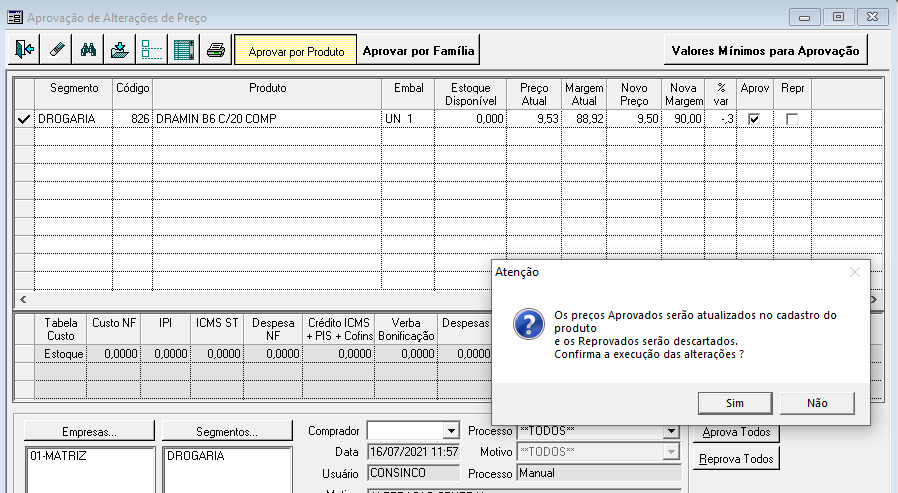Maximize the Aprovação de Alterações window
Image resolution: width=898 pixels, height=493 pixels.
(838, 17)
